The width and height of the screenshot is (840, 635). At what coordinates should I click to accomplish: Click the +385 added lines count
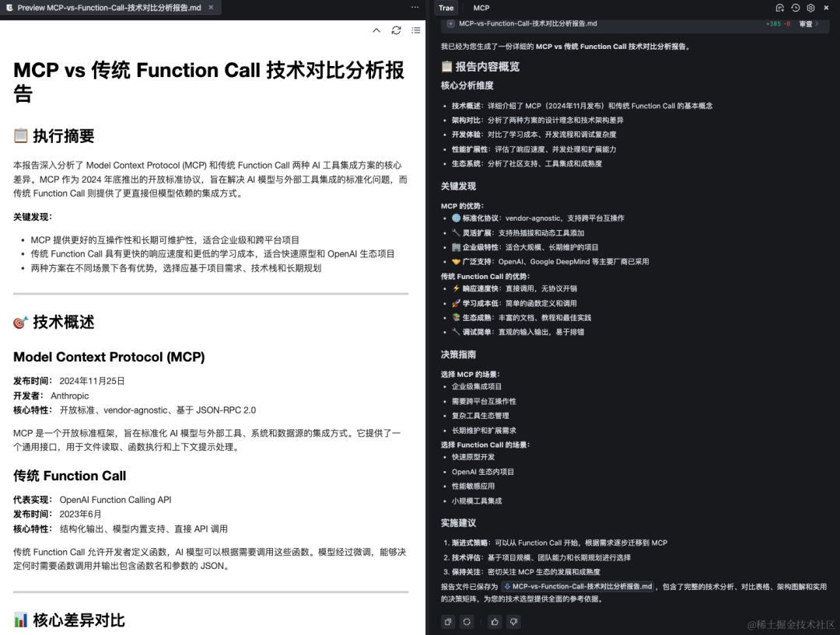(773, 24)
